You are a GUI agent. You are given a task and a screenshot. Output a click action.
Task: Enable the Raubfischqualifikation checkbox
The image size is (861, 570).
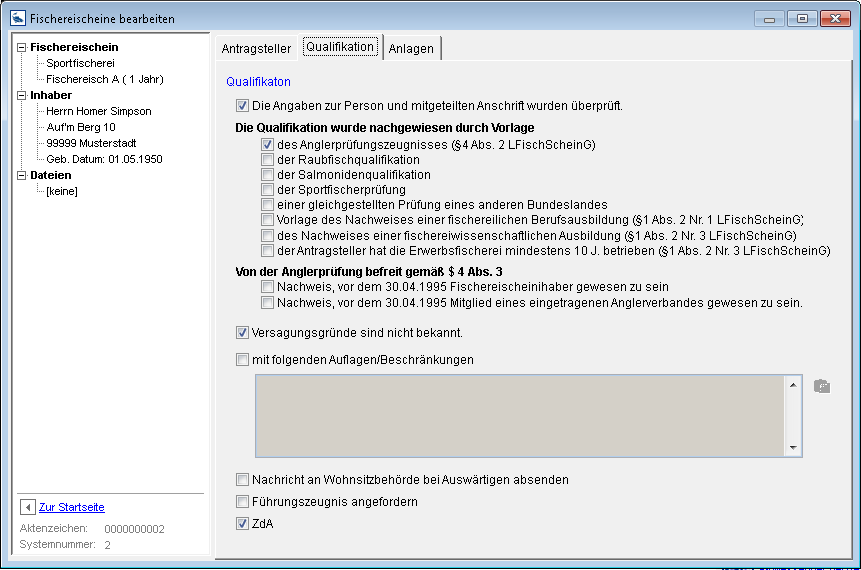(267, 159)
